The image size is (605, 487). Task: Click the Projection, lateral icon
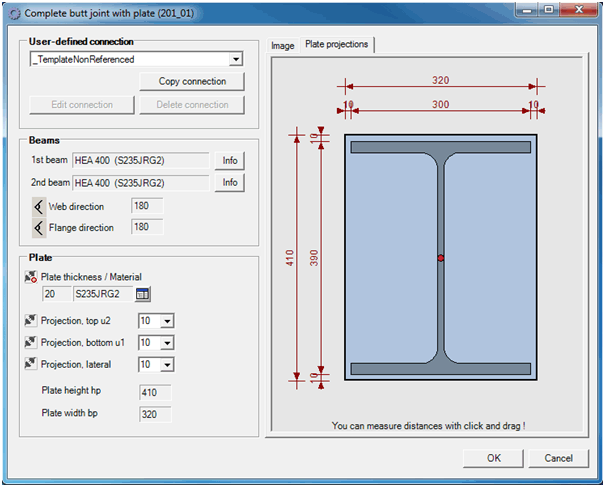coord(30,364)
